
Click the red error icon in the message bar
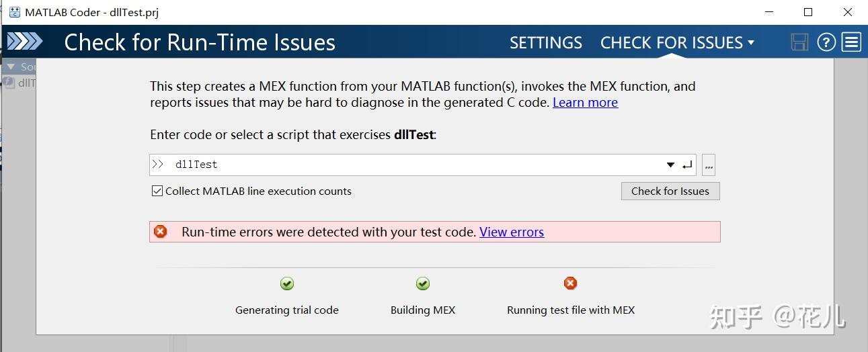(x=161, y=232)
